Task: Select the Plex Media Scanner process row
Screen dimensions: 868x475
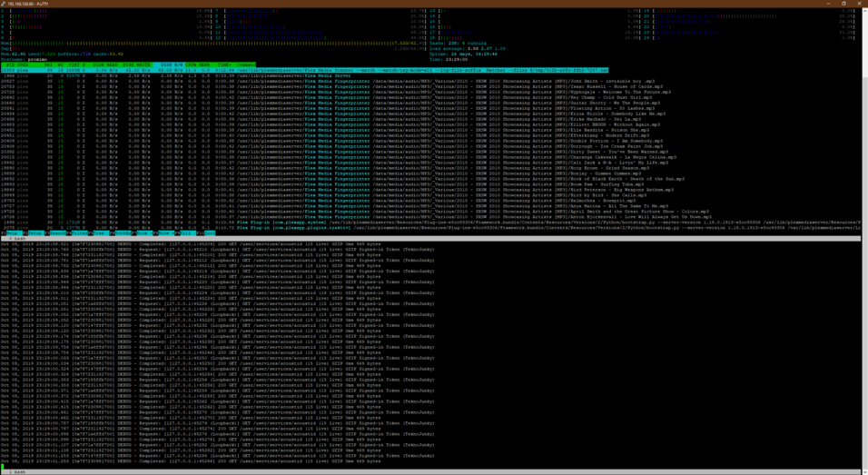Action: tap(304, 70)
